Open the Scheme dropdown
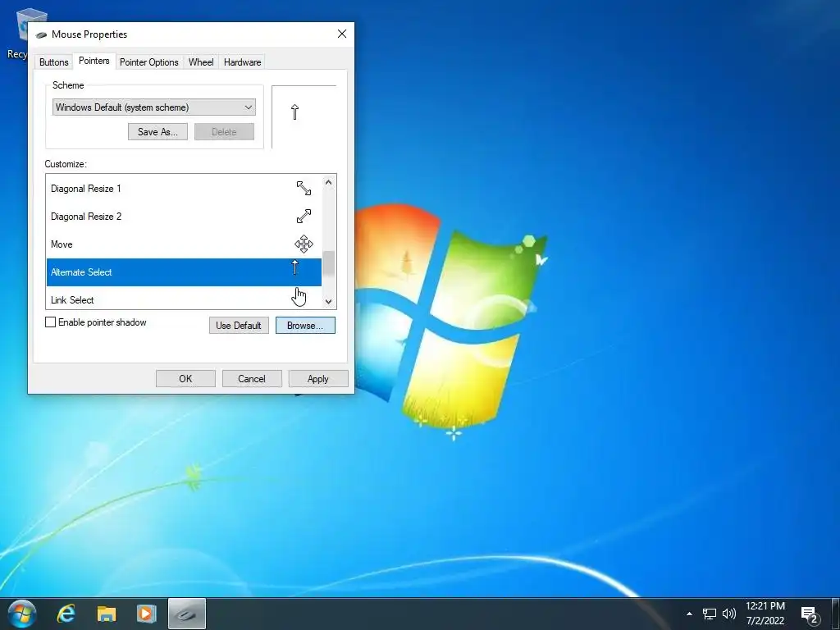This screenshot has height=630, width=840. (x=153, y=107)
